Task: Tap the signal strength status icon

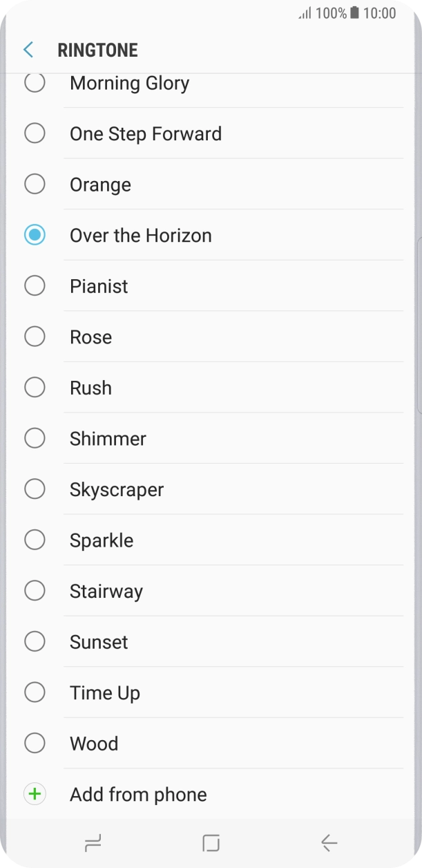Action: (305, 13)
